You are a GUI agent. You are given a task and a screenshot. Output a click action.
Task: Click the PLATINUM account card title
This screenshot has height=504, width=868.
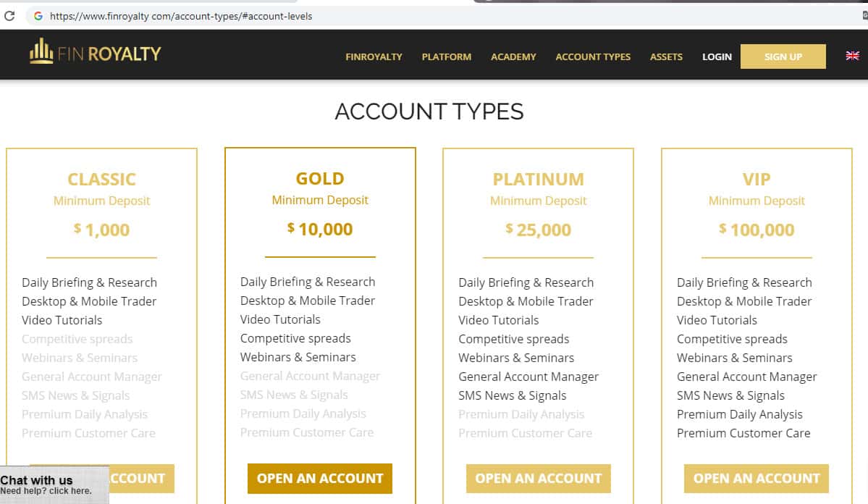538,179
